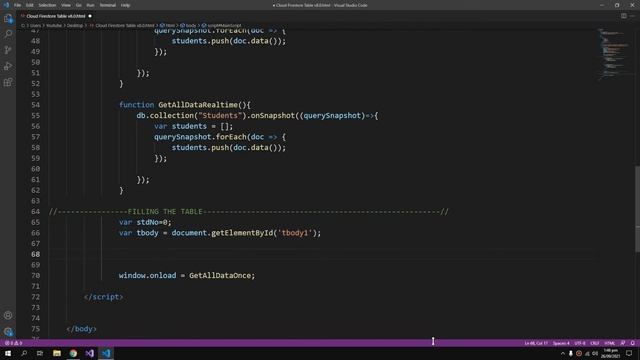The width and height of the screenshot is (640, 360).
Task: Open the Windows Start button
Action: 8,353
